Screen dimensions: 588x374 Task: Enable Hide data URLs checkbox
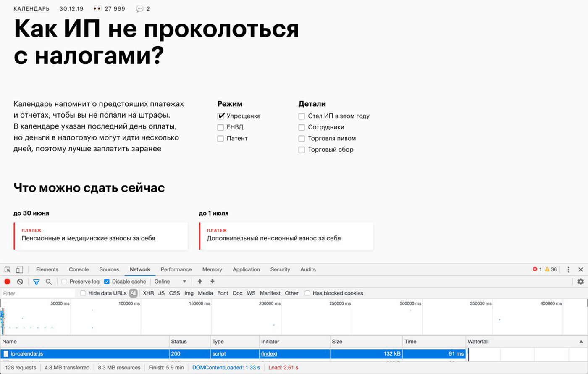[83, 293]
